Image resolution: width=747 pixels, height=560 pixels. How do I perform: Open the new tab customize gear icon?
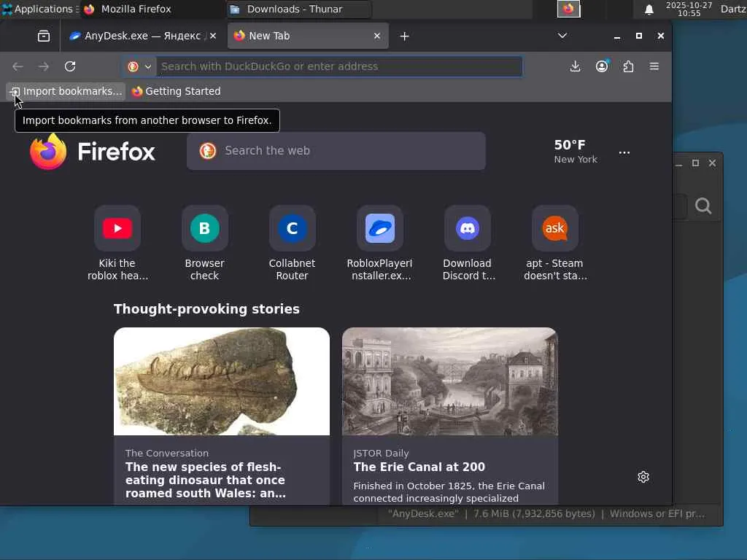(643, 477)
